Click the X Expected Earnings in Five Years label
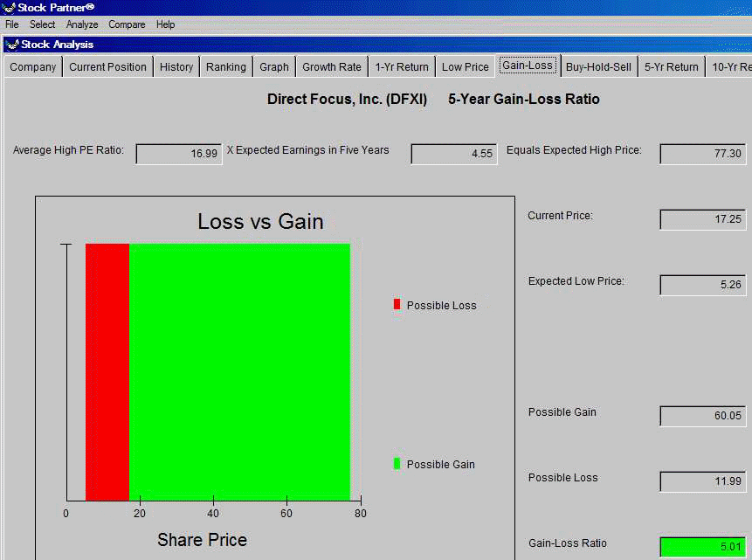The height and width of the screenshot is (560, 752). [x=308, y=150]
